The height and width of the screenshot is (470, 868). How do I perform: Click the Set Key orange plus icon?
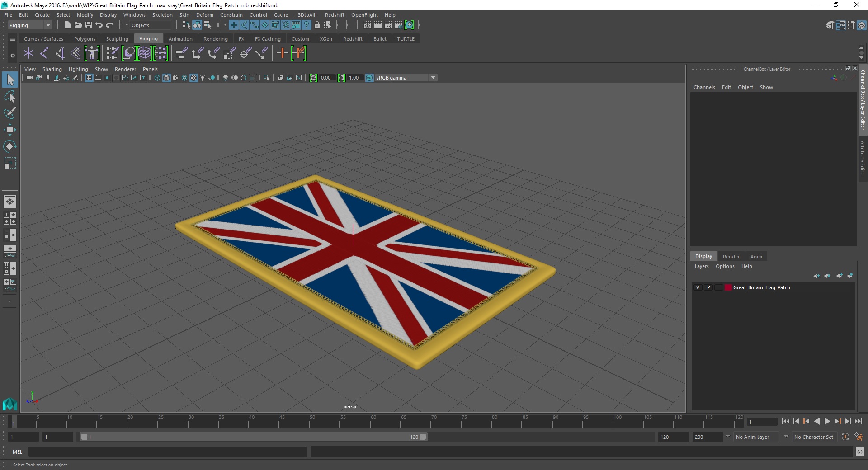tap(282, 53)
